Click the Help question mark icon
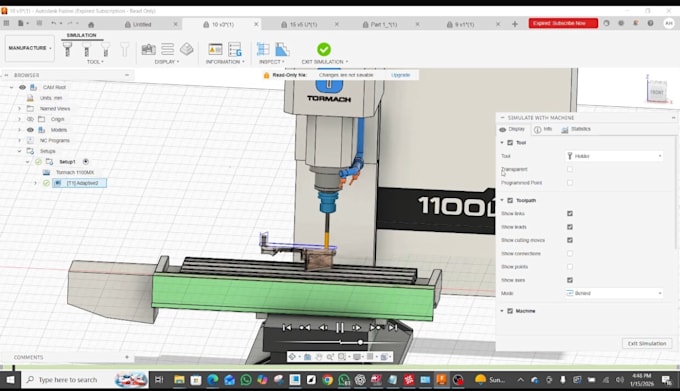This screenshot has height=391, width=680. click(x=651, y=23)
